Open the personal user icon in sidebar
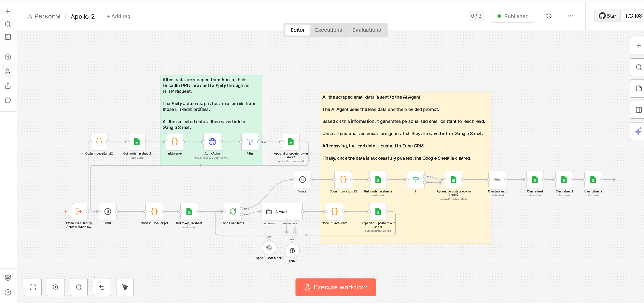 point(8,71)
